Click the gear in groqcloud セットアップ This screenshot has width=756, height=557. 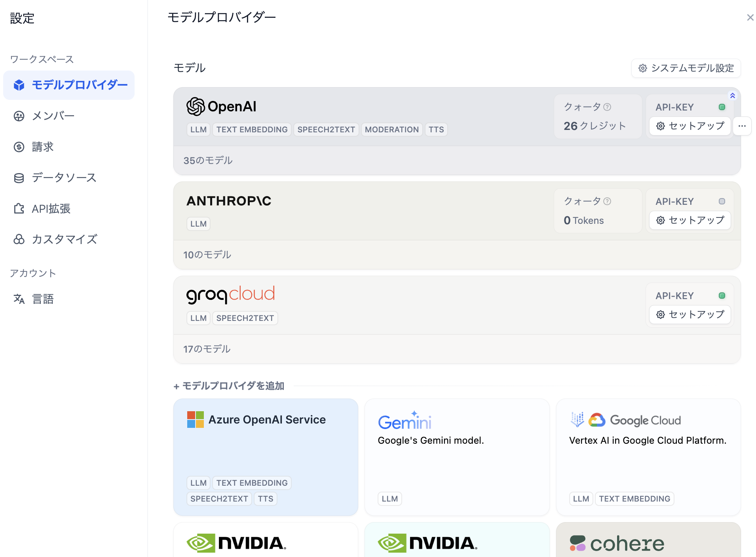click(x=660, y=314)
